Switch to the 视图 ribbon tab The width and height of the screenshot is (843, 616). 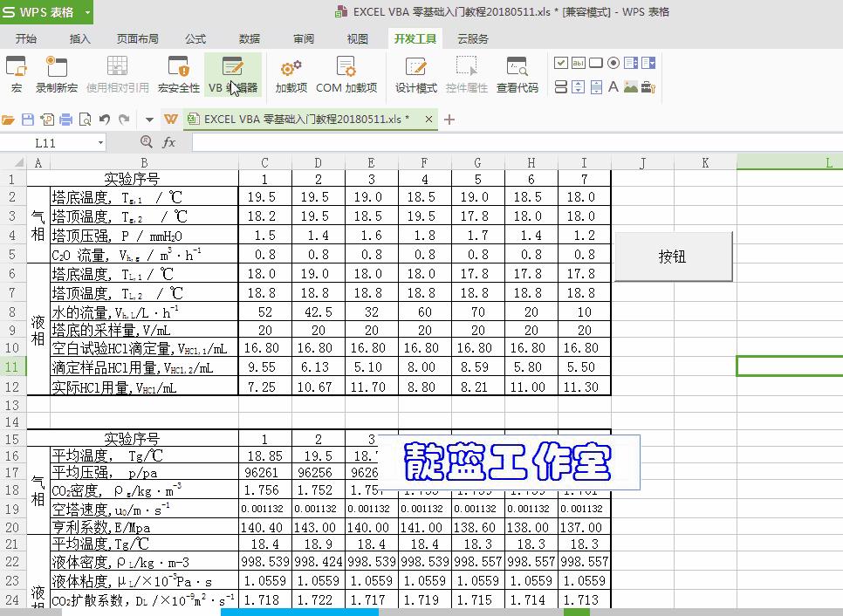357,38
